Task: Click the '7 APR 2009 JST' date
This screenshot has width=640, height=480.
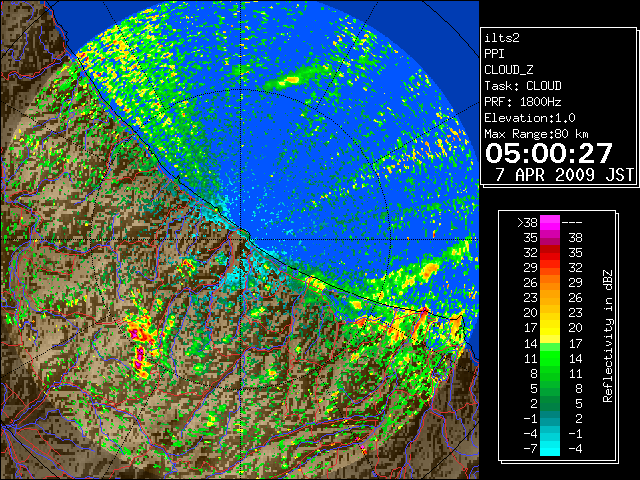Action: [x=564, y=175]
